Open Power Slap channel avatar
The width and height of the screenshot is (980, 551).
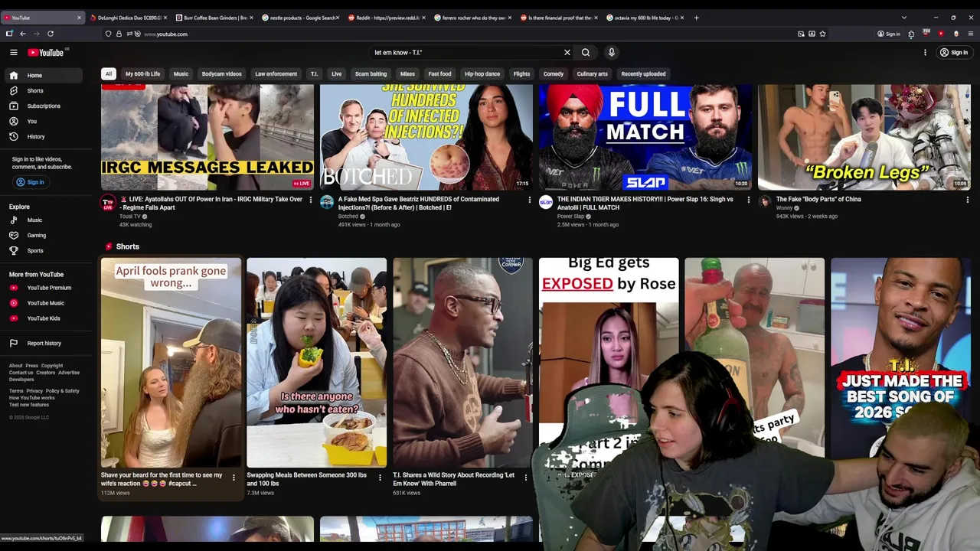[546, 202]
